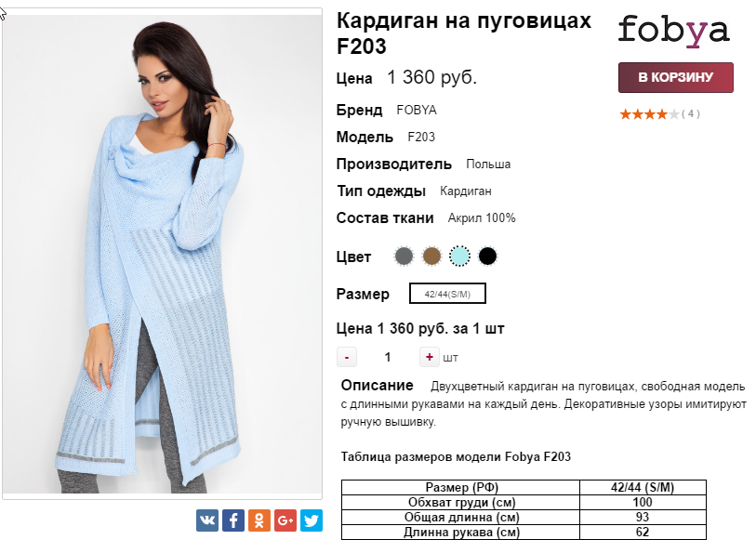
Task: Share the product on Twitter
Action: (312, 520)
